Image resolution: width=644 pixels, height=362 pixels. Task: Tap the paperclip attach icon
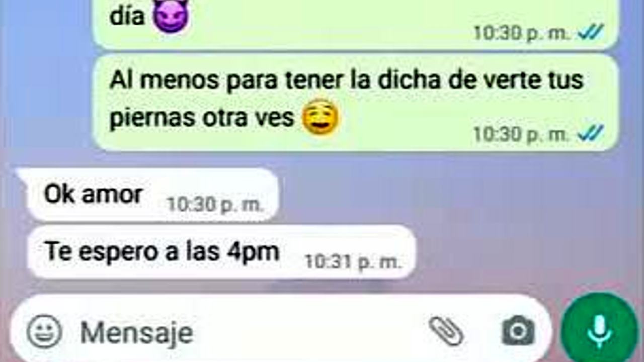coord(446,331)
